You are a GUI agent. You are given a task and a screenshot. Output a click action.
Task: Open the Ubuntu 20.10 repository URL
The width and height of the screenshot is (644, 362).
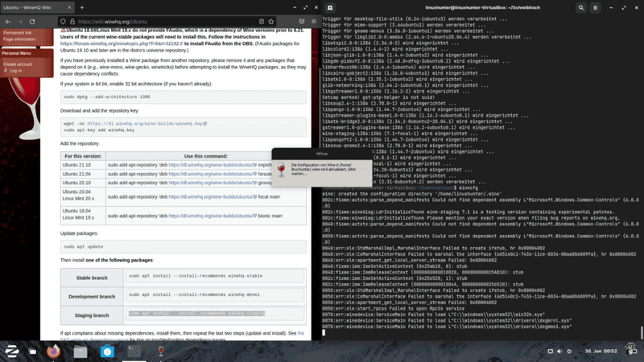[211, 183]
